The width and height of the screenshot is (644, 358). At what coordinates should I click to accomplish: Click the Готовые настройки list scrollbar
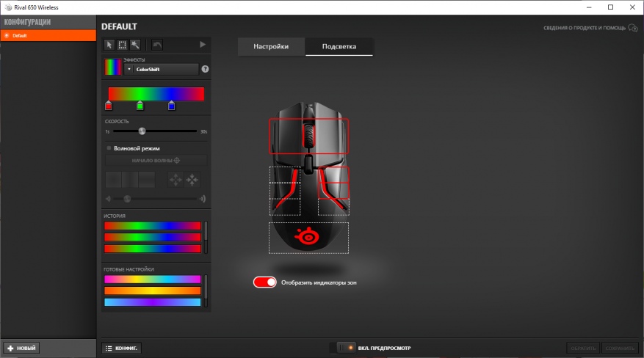[206, 291]
